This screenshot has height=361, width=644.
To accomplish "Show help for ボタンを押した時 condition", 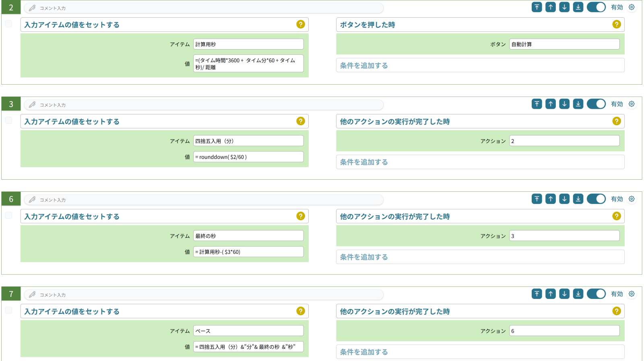I will (x=616, y=25).
